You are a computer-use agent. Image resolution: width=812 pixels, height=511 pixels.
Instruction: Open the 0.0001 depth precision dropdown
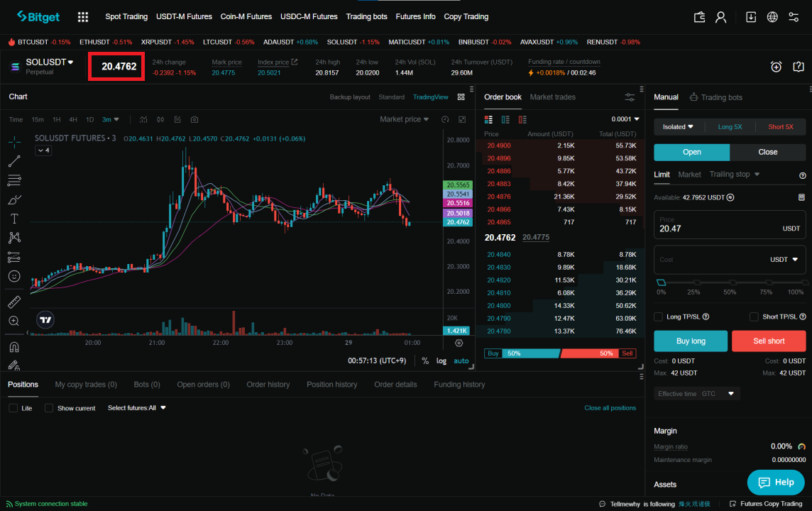625,120
